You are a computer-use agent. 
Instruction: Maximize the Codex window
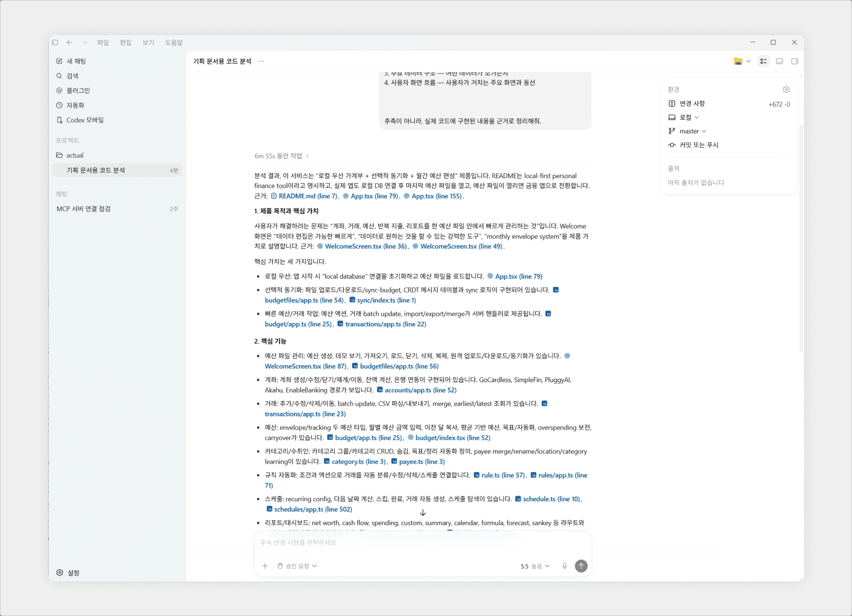pos(773,42)
